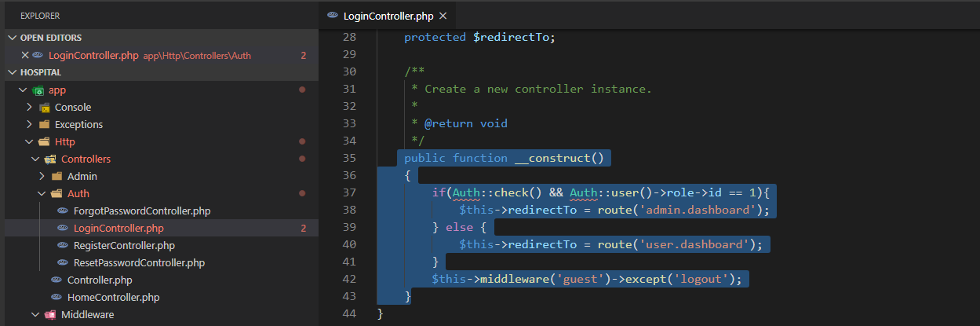This screenshot has height=326, width=980.
Task: Click the Controllers folder icon
Action: (50, 159)
